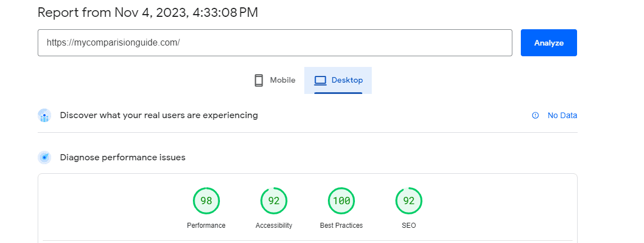The height and width of the screenshot is (243, 644).
Task: Select the SEO score gauge showing 92
Action: tap(409, 201)
